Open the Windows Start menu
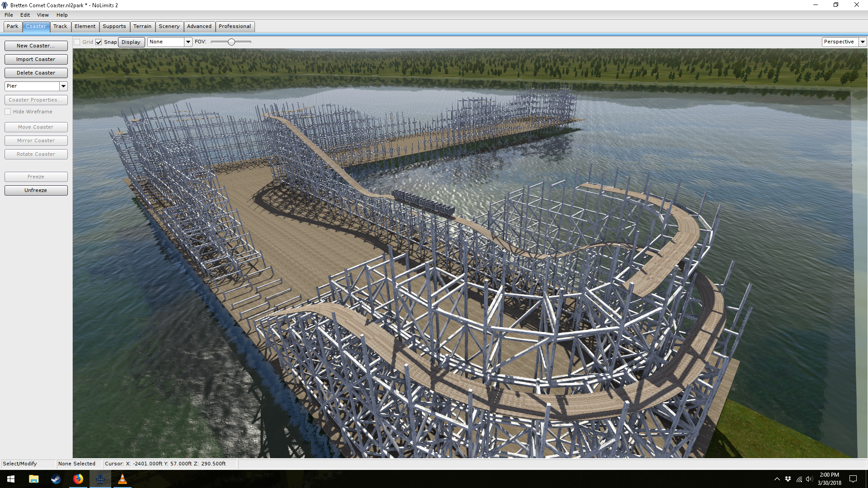The image size is (868, 488). tap(11, 479)
